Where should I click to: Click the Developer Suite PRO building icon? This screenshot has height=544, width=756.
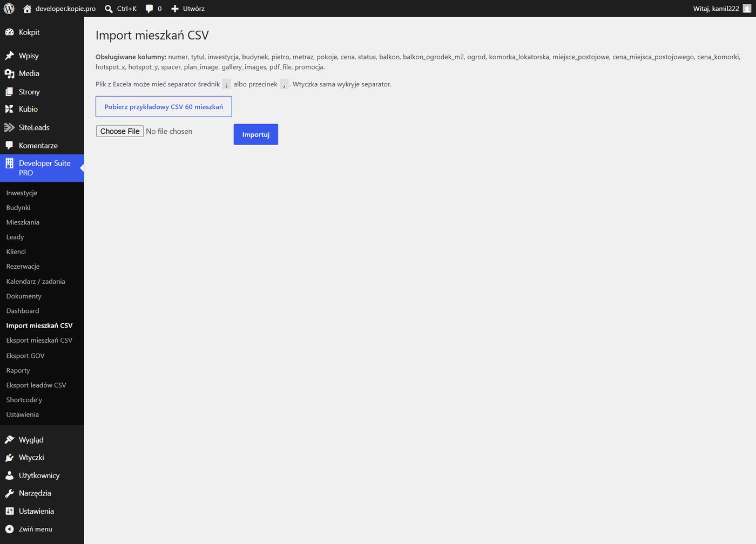click(x=9, y=163)
